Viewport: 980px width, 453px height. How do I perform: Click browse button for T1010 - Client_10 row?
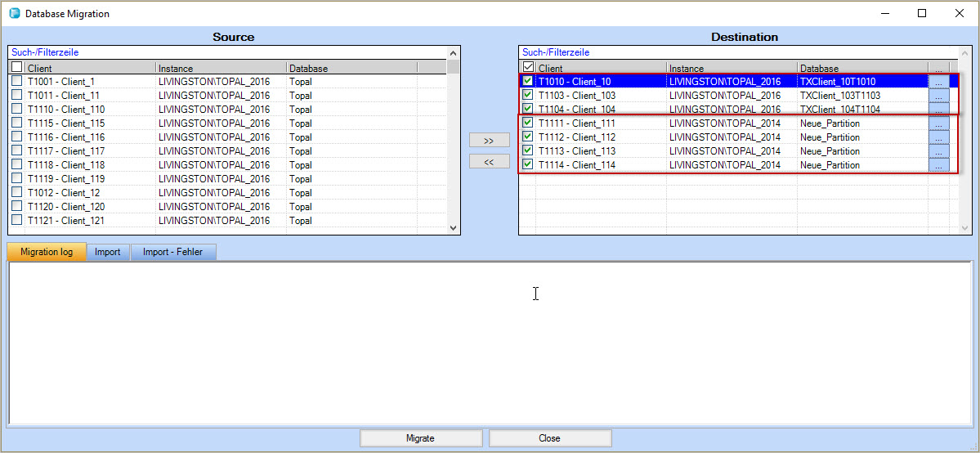pyautogui.click(x=938, y=82)
